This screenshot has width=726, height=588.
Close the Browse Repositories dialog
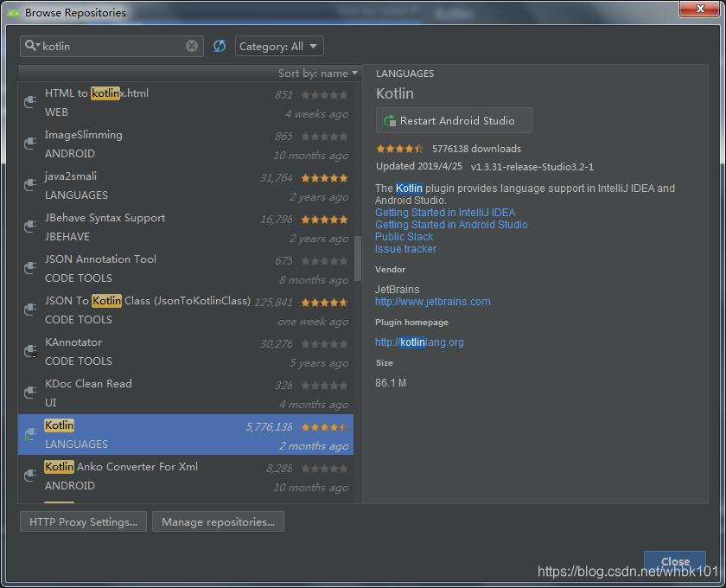coord(675,561)
